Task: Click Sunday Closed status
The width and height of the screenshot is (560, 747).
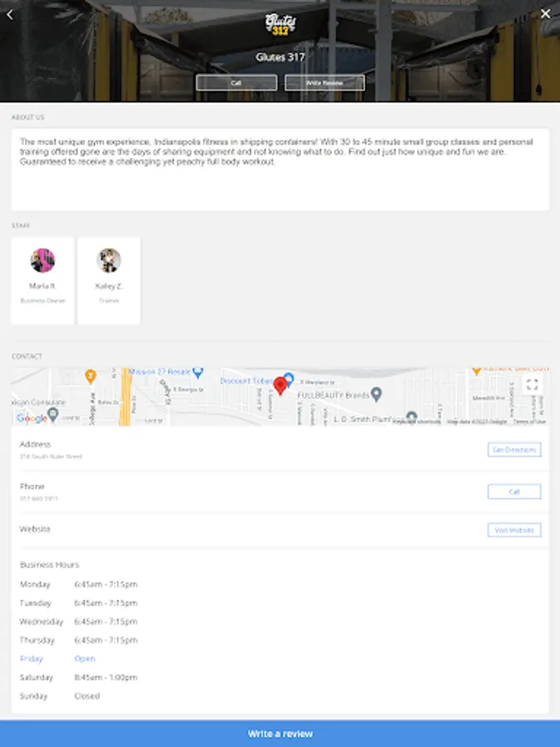Action: click(87, 696)
